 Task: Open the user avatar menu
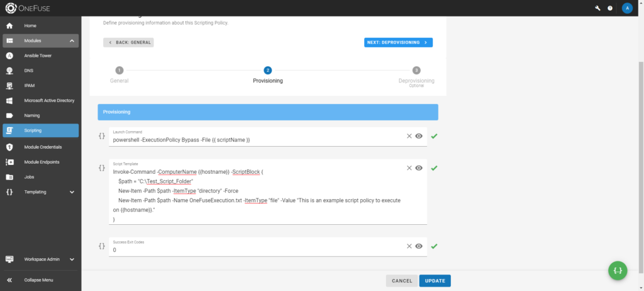(627, 8)
